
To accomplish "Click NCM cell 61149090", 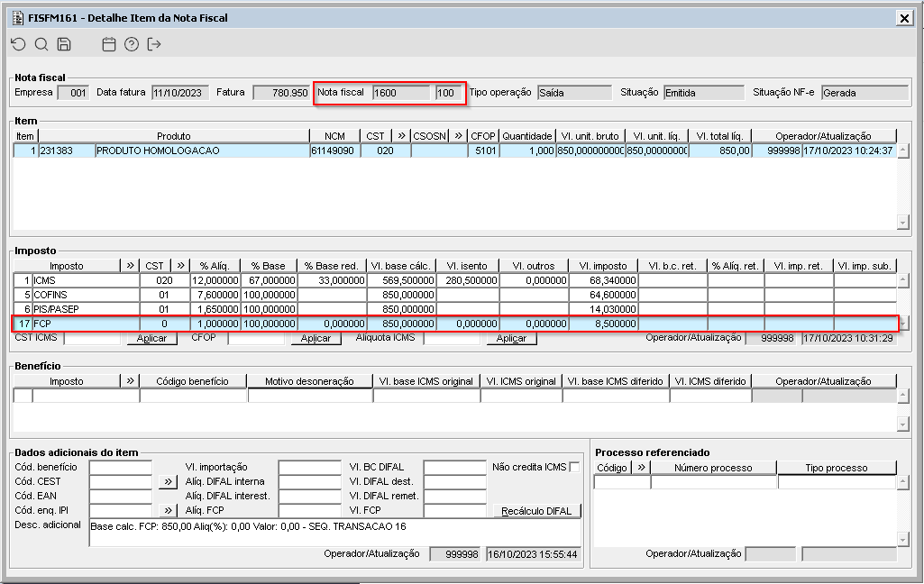I will [334, 151].
